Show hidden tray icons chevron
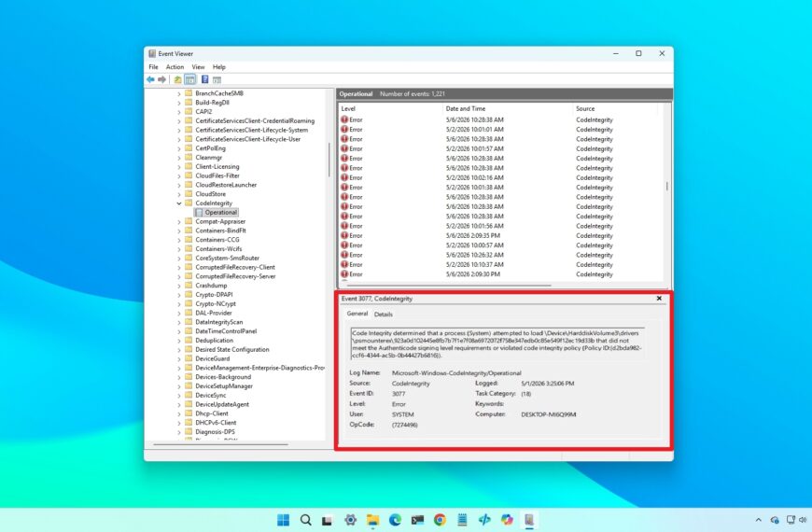This screenshot has width=812, height=532. pos(759,520)
